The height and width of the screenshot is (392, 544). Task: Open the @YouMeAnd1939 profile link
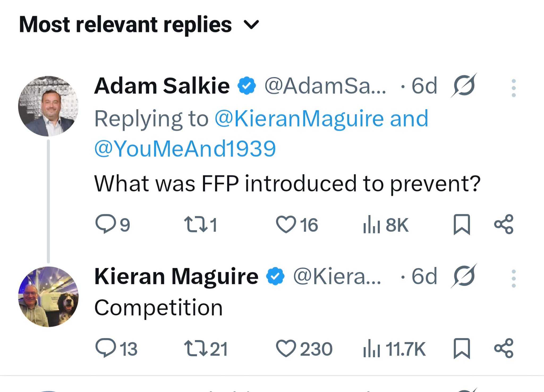click(x=185, y=149)
